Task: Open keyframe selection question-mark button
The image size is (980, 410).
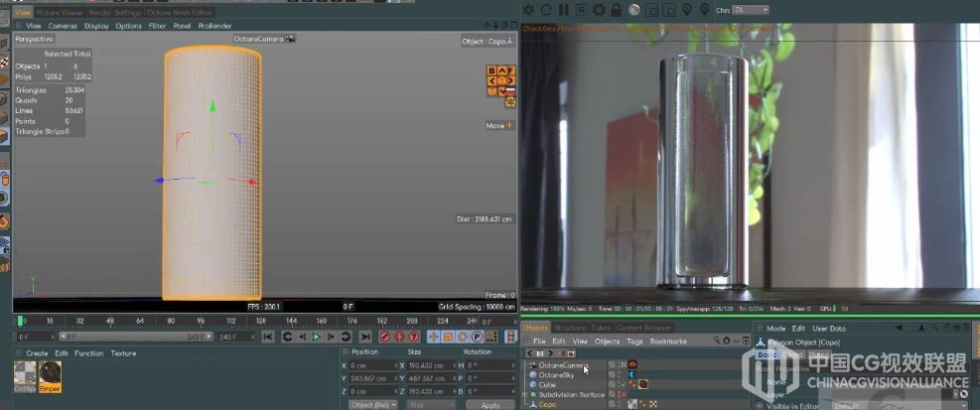Action: (x=414, y=337)
